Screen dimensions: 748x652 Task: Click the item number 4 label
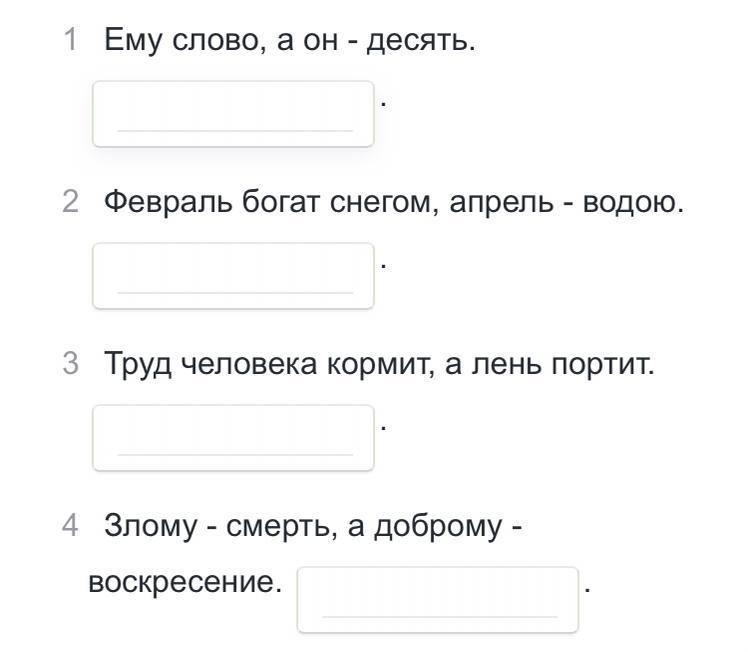pos(70,526)
